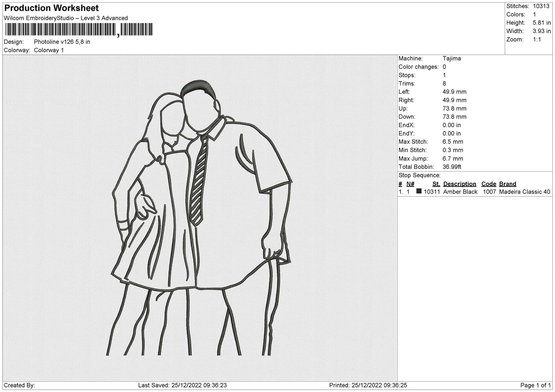Image resolution: width=555 pixels, height=392 pixels.
Task: Click the barcode under the software name
Action: pyautogui.click(x=79, y=30)
